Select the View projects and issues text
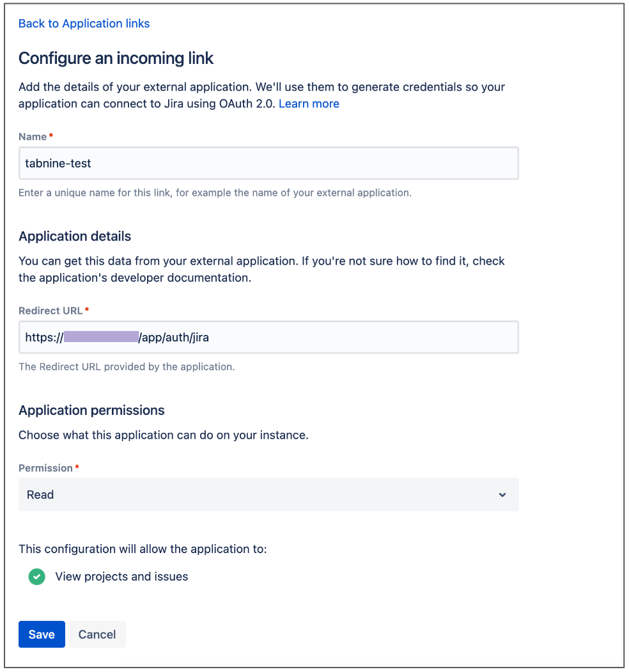The image size is (629, 672). pos(121,577)
